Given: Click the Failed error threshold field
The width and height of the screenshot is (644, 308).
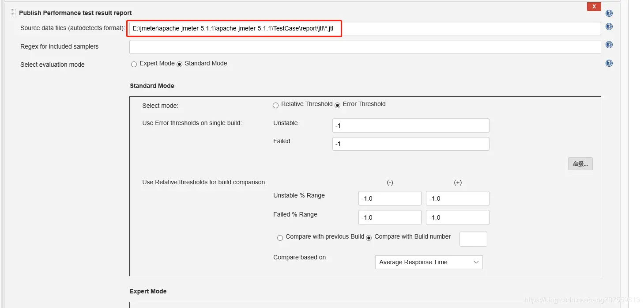Looking at the screenshot, I should 411,144.
